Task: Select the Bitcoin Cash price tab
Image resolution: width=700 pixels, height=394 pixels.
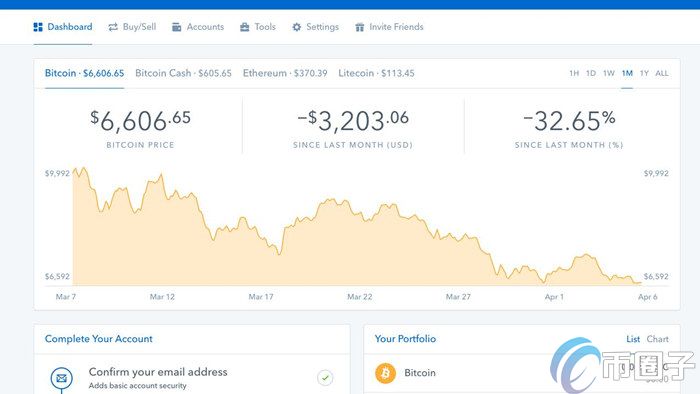Action: pos(183,73)
